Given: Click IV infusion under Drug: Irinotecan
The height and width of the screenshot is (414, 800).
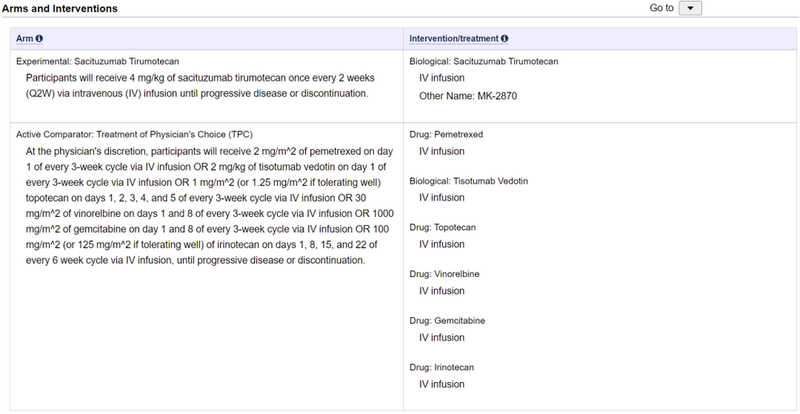Looking at the screenshot, I should click(441, 384).
